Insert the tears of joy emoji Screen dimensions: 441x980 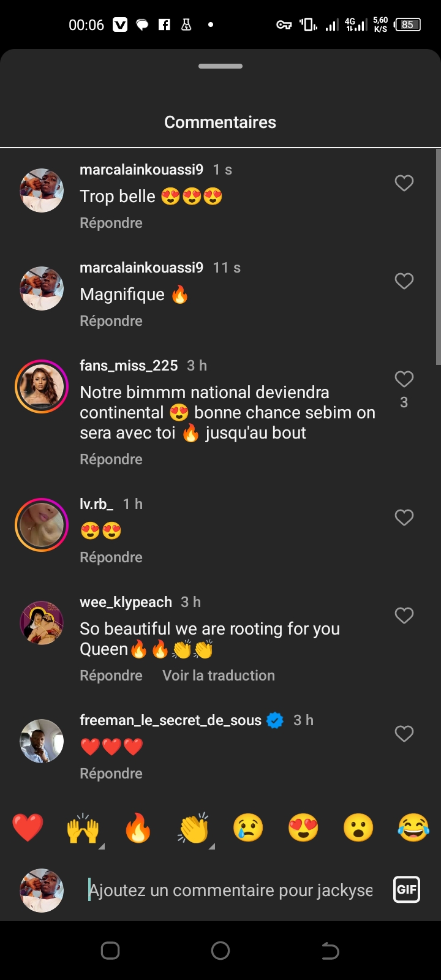click(x=413, y=828)
